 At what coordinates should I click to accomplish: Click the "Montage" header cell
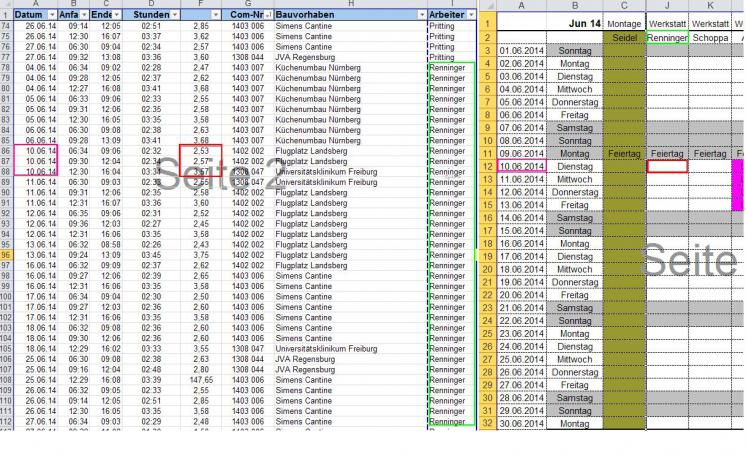624,24
